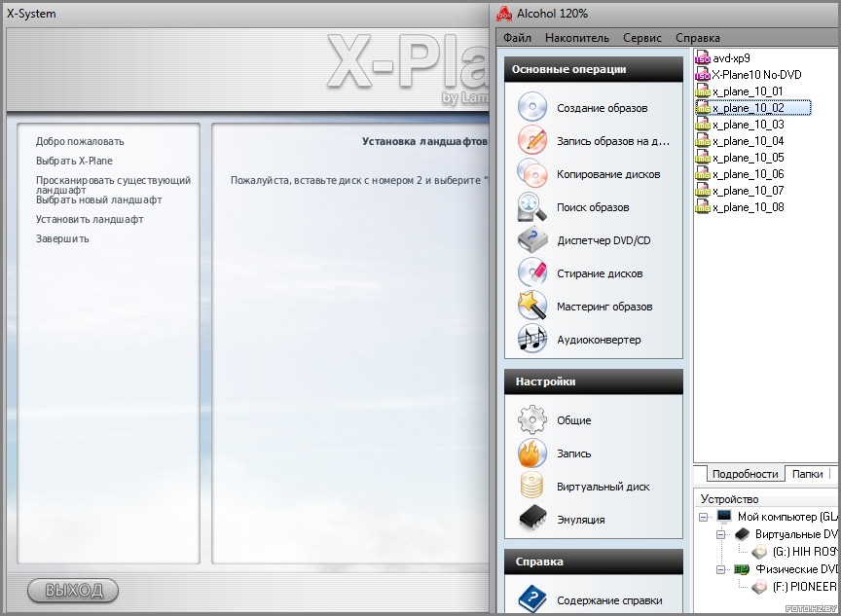Open the Накопитель menu
Image resolution: width=841 pixels, height=616 pixels.
click(577, 38)
